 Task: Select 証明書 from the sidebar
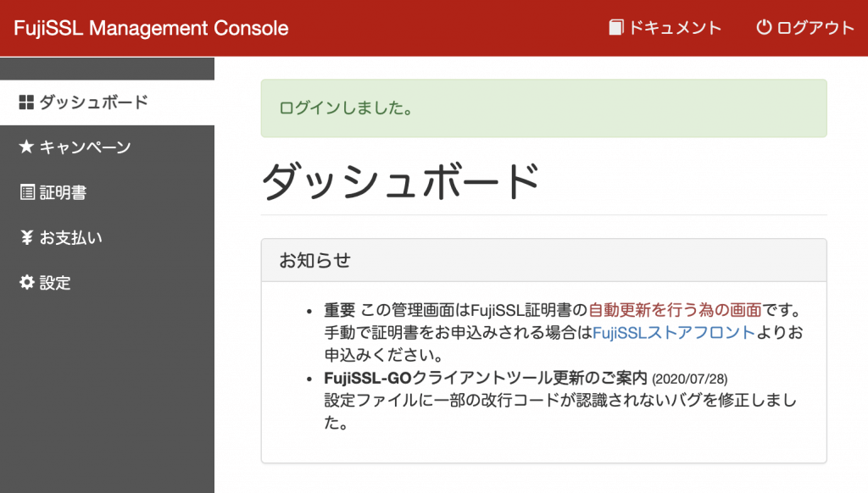pos(108,192)
